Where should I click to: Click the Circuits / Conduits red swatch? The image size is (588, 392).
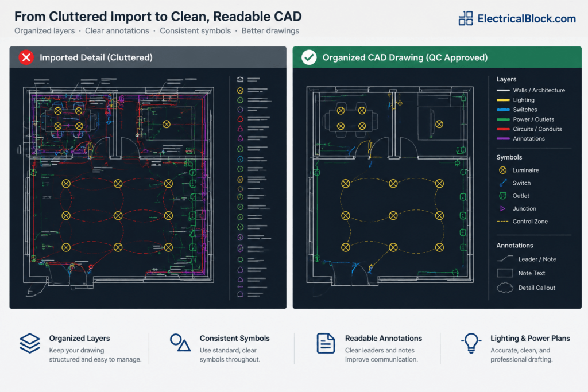[503, 129]
